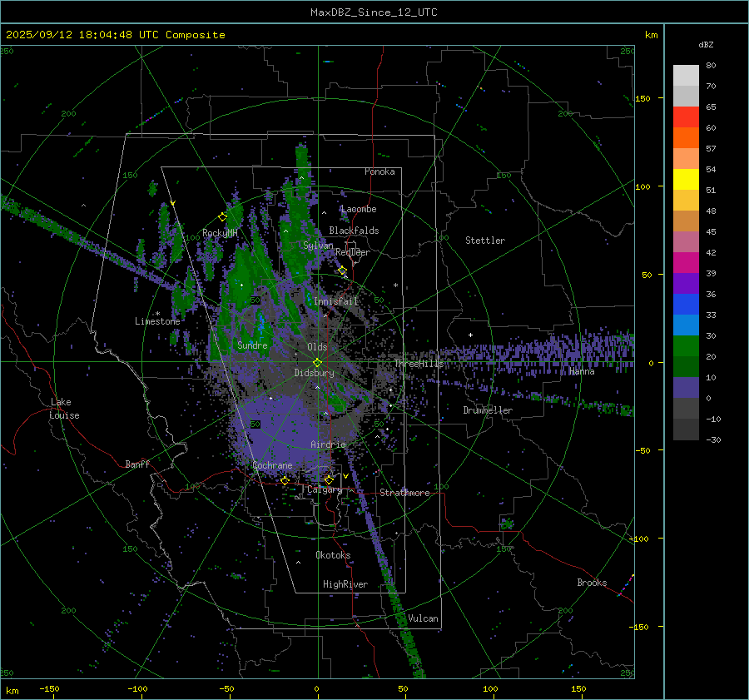Select the blue 33-36 dBZ legend swatch
749x700 pixels.
[x=686, y=305]
